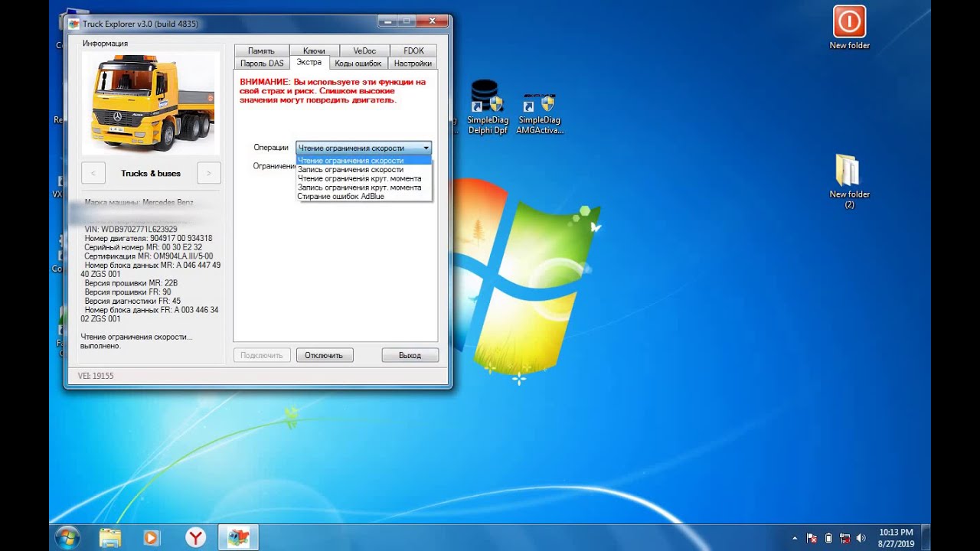Click the VEI: 19155 status bar text

coord(96,376)
